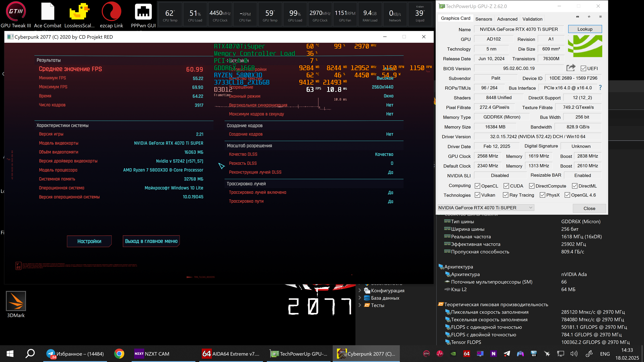This screenshot has width=644, height=362.
Task: Toggle the Ray Tracing checkbox
Action: click(505, 195)
